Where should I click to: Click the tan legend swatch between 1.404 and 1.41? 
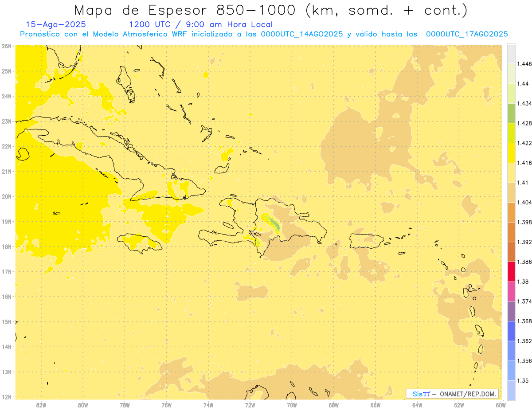(x=511, y=192)
